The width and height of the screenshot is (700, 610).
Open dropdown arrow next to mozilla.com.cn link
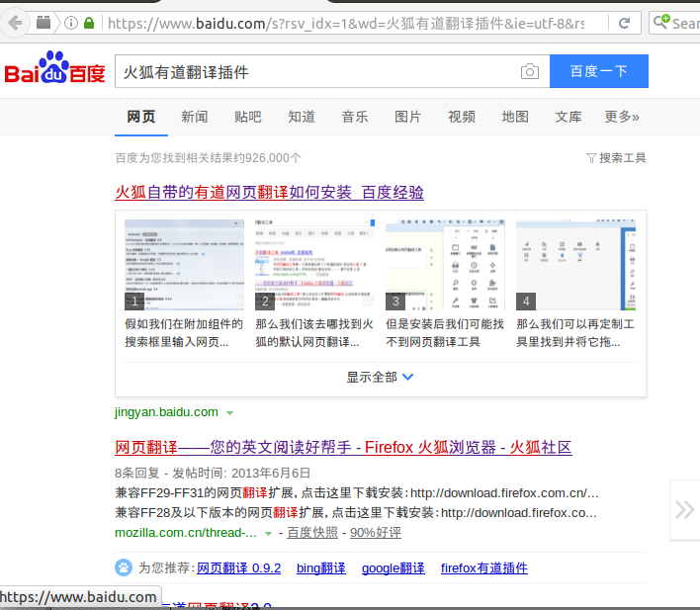268,534
